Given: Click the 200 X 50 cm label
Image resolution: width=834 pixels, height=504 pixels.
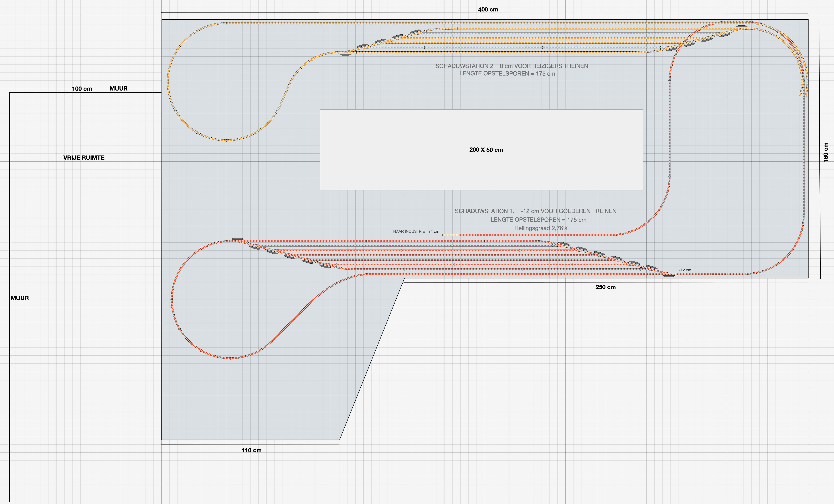Looking at the screenshot, I should click(x=486, y=150).
